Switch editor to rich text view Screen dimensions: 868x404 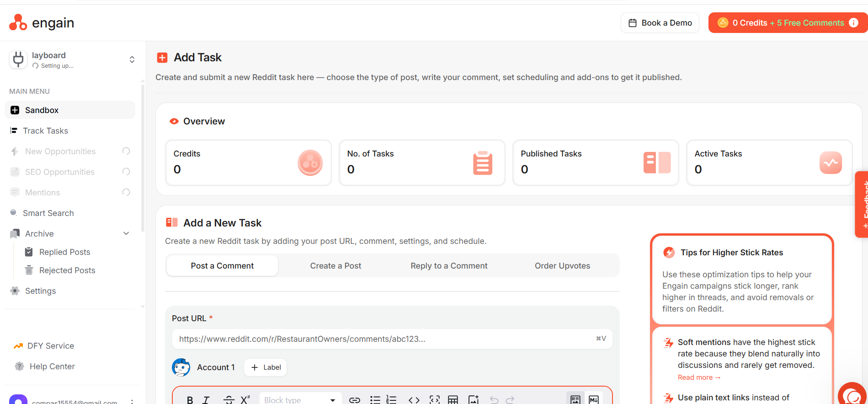(x=575, y=399)
